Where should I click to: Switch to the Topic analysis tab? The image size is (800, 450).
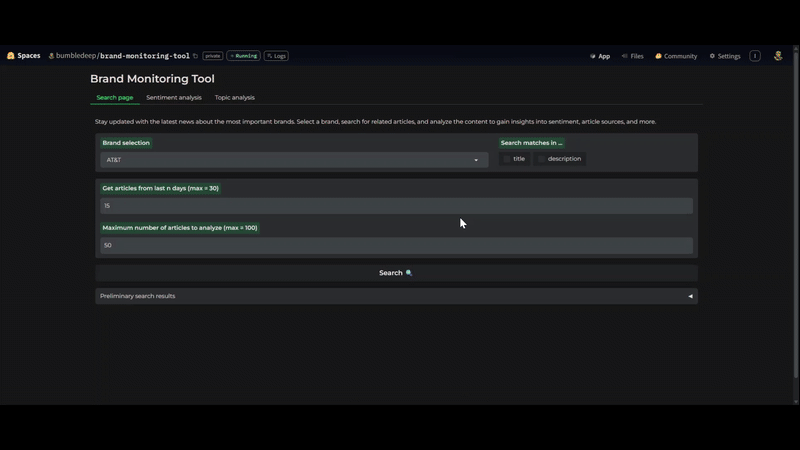235,97
